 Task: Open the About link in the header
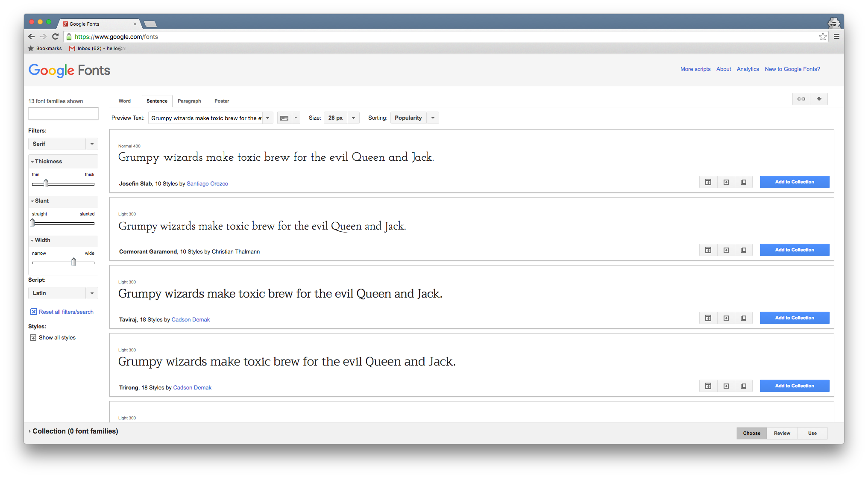[724, 69]
